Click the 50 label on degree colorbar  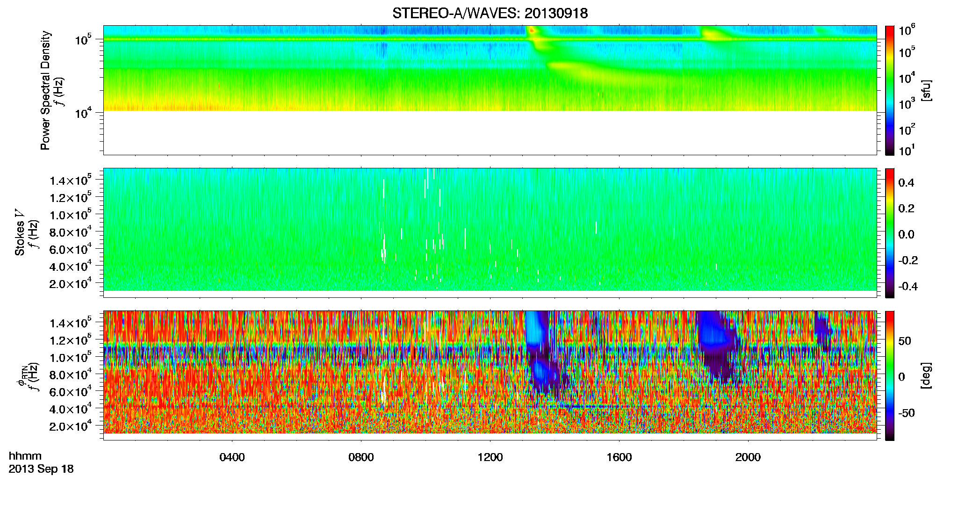(905, 341)
